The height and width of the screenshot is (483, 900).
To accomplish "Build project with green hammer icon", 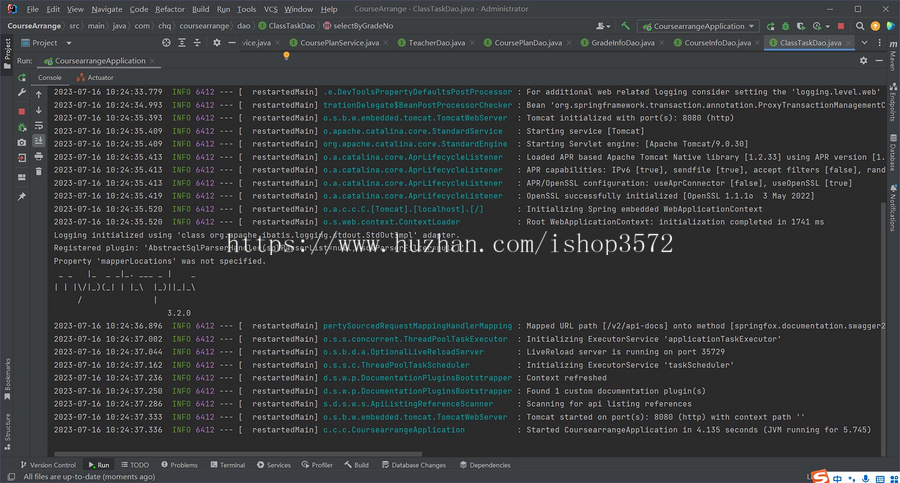I will [x=626, y=26].
